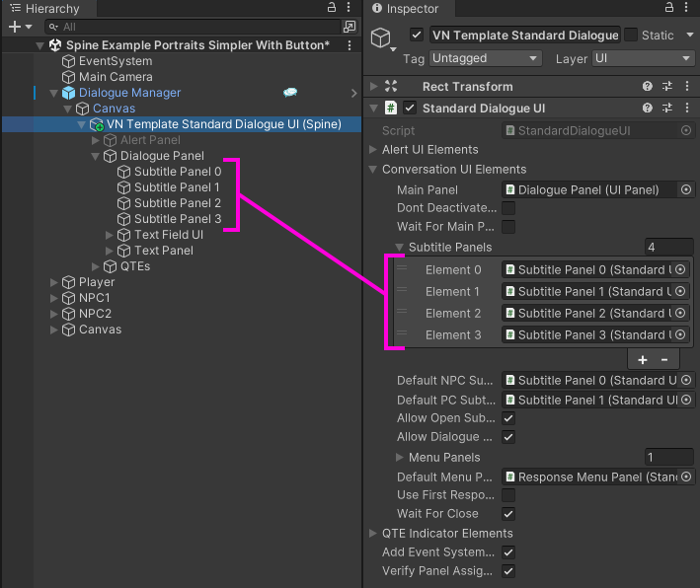Toggle the Allow Dialogue checkbox
The image size is (700, 588).
(x=508, y=437)
